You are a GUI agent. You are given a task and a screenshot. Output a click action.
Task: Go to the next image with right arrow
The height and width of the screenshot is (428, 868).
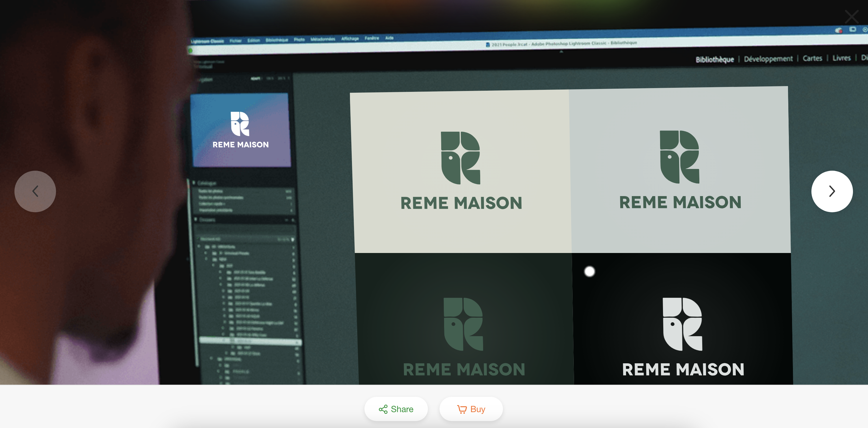point(832,191)
